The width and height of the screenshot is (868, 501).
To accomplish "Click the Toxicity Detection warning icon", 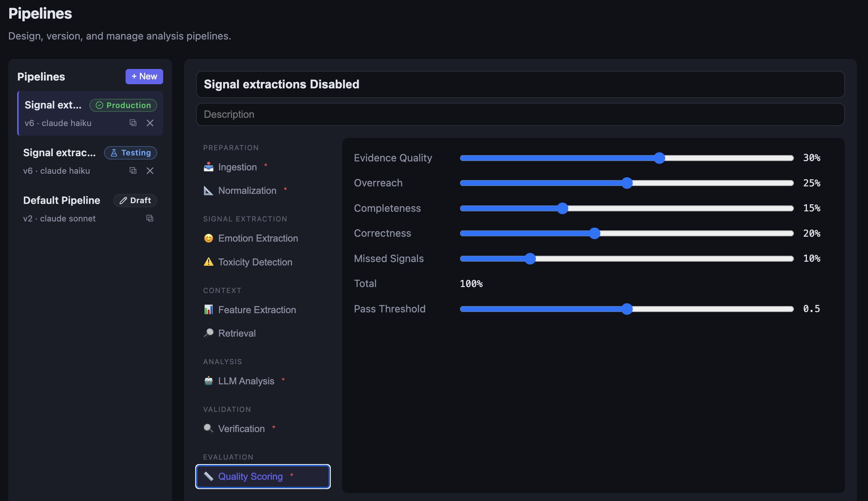I will coord(209,262).
